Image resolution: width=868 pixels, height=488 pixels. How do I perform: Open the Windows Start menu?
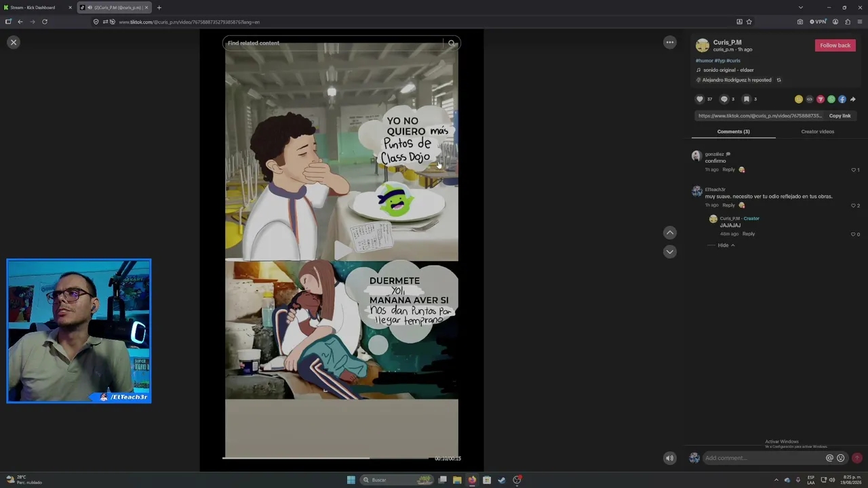coord(351,480)
